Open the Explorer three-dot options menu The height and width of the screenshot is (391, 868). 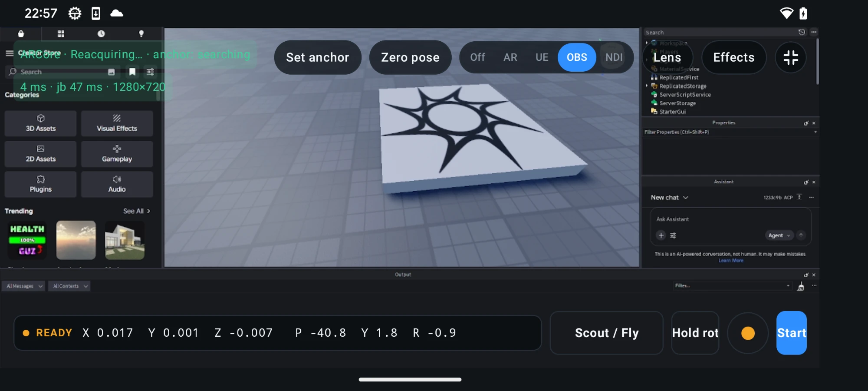[x=814, y=32]
